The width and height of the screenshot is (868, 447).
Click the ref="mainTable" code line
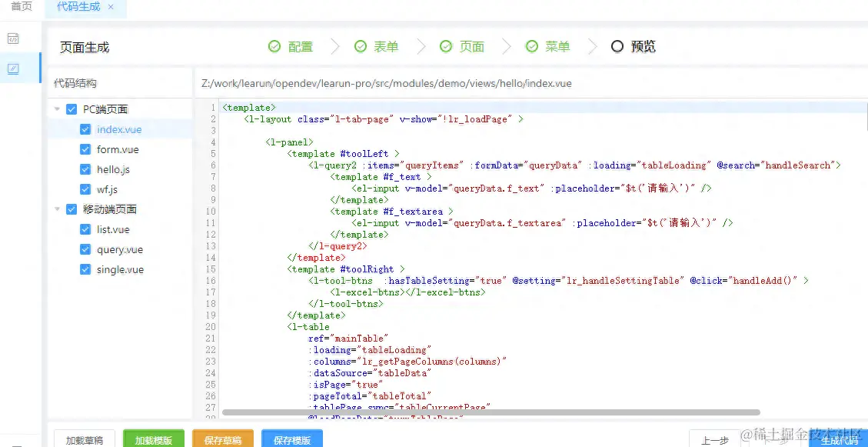[349, 338]
